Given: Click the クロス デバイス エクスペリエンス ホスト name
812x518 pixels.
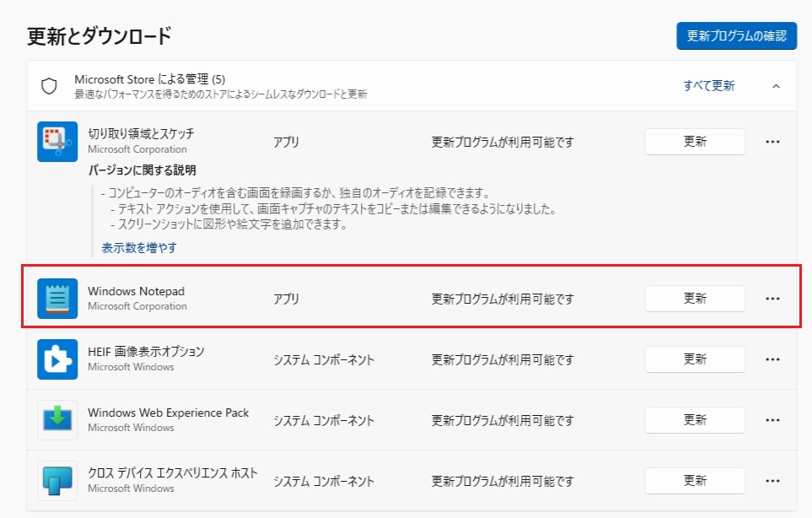Looking at the screenshot, I should coord(173,473).
